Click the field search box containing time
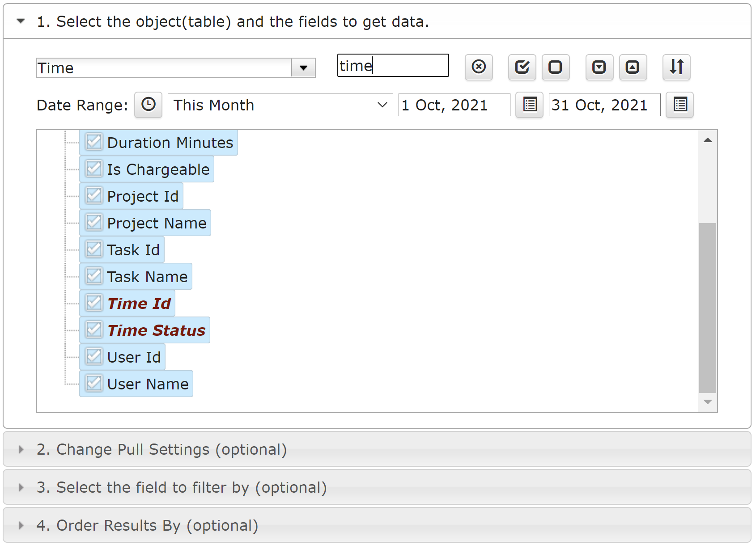The height and width of the screenshot is (545, 756). coord(393,65)
